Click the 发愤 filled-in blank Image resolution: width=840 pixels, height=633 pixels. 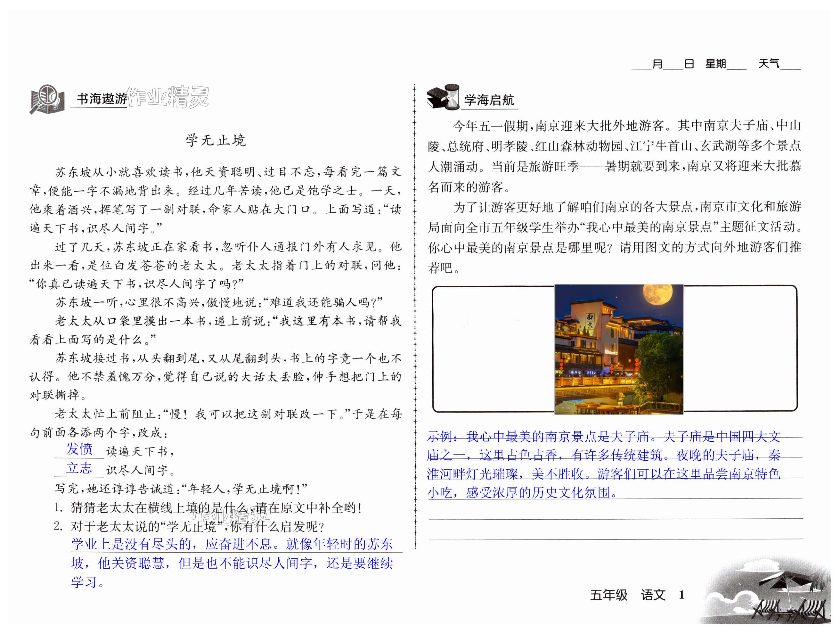[79, 449]
